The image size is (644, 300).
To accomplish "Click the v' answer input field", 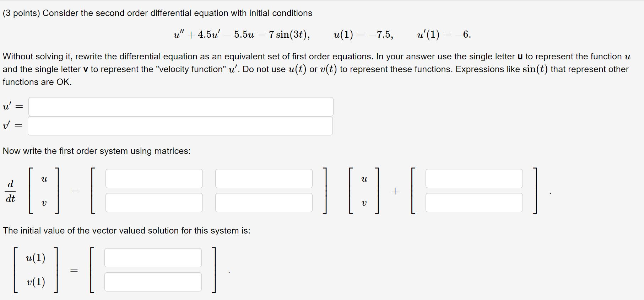I will click(180, 126).
